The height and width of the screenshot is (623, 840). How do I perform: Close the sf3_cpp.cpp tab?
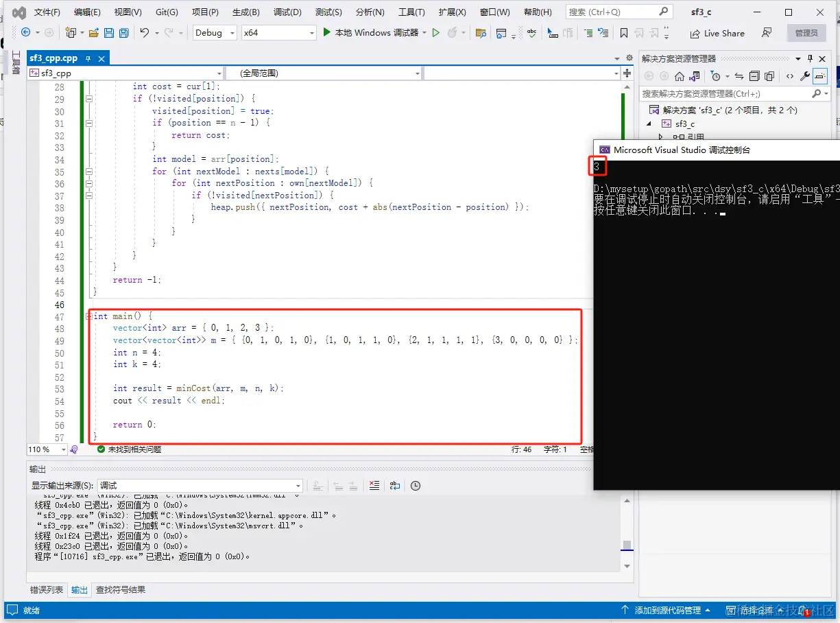pyautogui.click(x=101, y=58)
